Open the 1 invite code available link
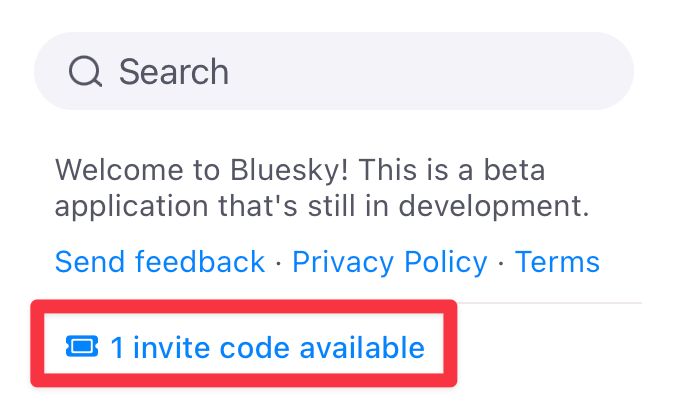 [x=266, y=347]
